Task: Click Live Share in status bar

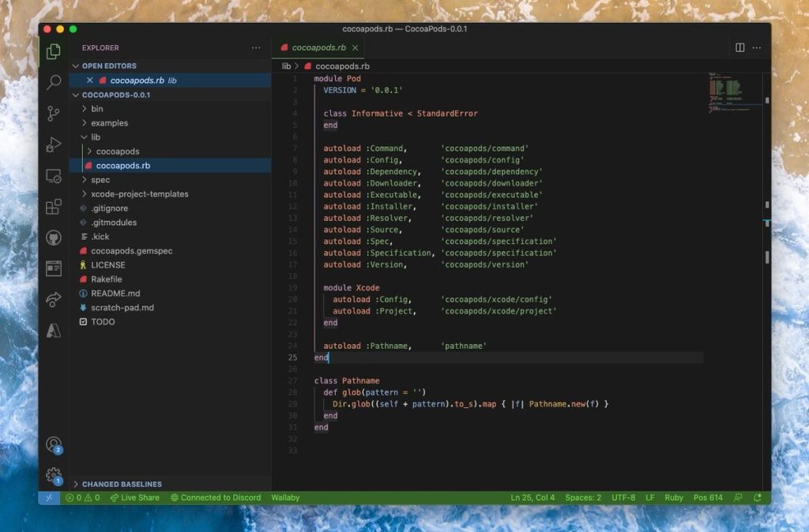Action: (134, 498)
